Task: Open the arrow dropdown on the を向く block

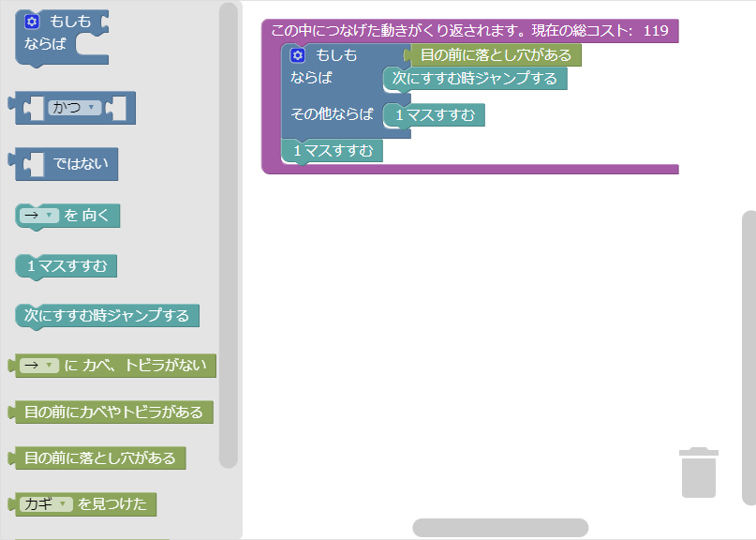Action: coord(37,216)
